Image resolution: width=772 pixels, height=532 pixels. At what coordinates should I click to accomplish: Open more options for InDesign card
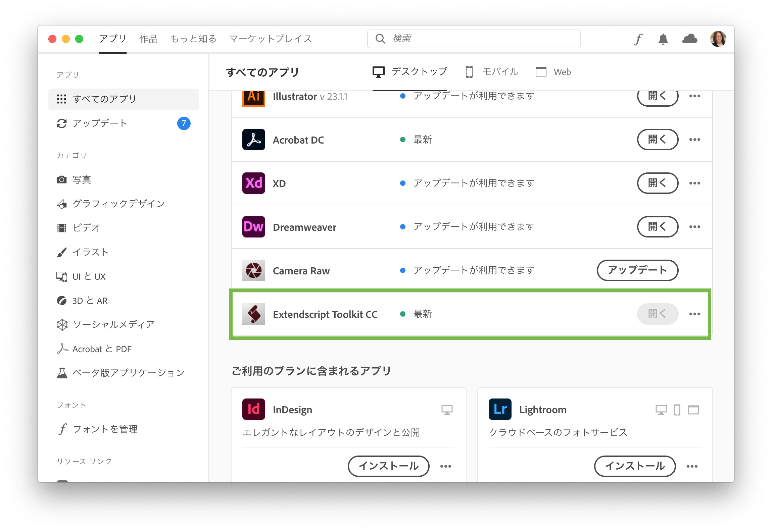[445, 466]
